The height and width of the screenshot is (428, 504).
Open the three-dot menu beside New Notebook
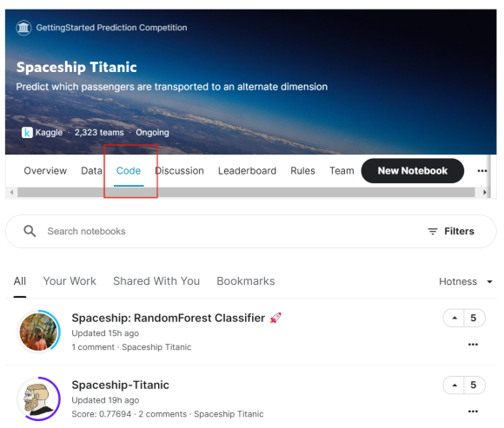[481, 171]
